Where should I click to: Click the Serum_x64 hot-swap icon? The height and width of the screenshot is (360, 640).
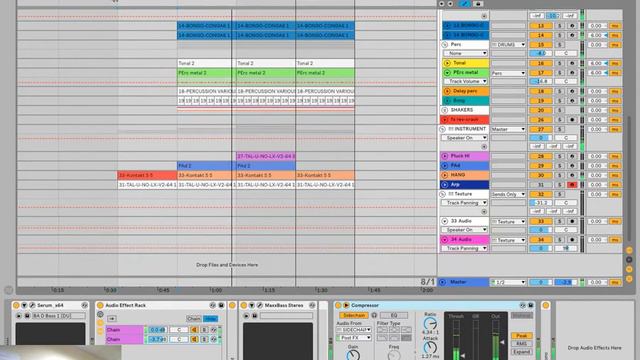pyautogui.click(x=84, y=305)
